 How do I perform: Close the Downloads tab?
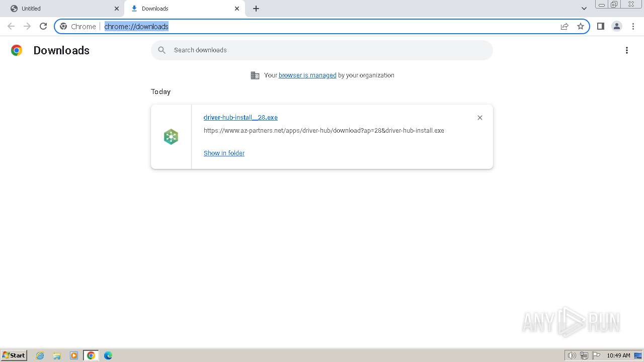[x=237, y=9]
